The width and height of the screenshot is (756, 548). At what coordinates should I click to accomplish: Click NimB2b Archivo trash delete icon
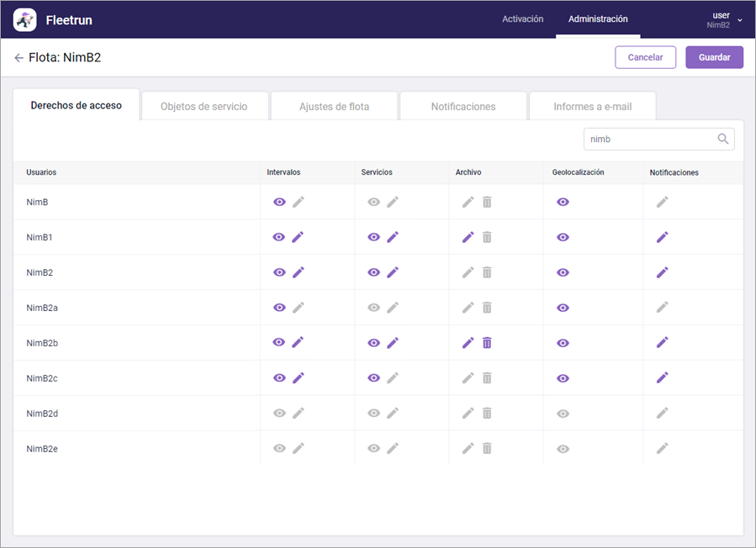[487, 343]
